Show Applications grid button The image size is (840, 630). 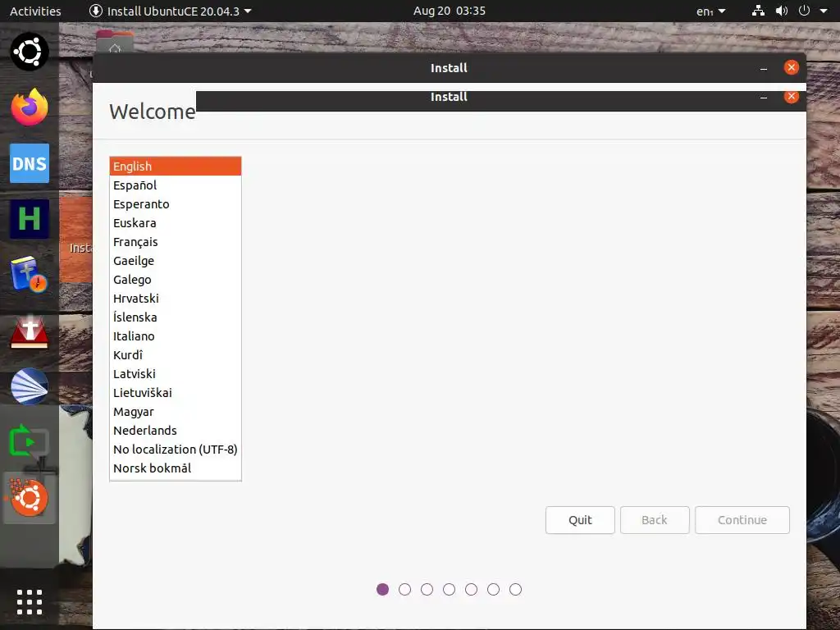pos(30,602)
